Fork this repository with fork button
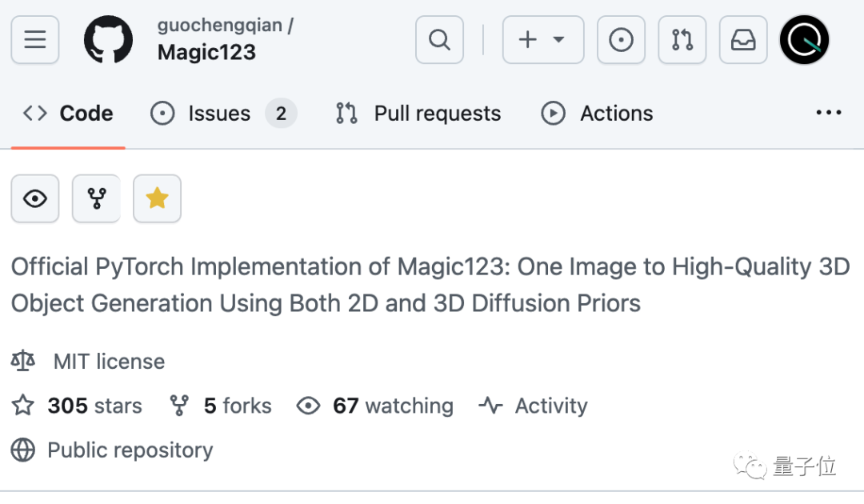Screen dimensions: 864x504 (96, 198)
